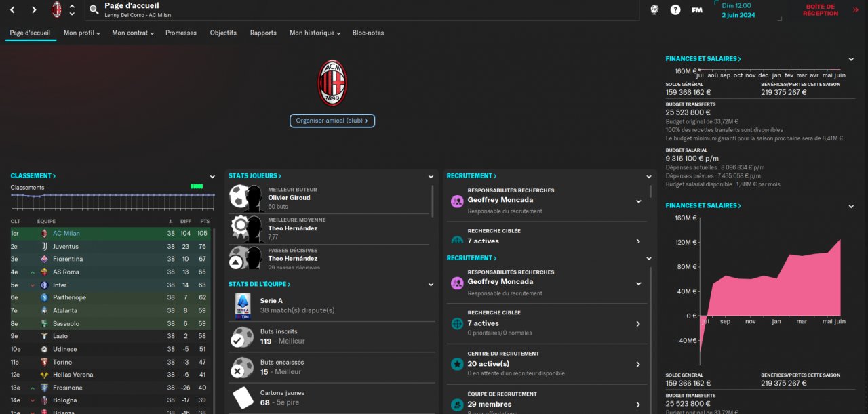Open the club up/down switcher arrows
This screenshot has width=868, height=414.
pyautogui.click(x=72, y=9)
